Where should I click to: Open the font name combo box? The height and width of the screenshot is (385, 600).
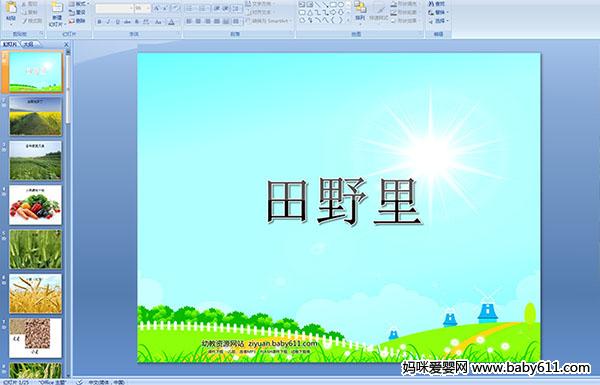114,8
